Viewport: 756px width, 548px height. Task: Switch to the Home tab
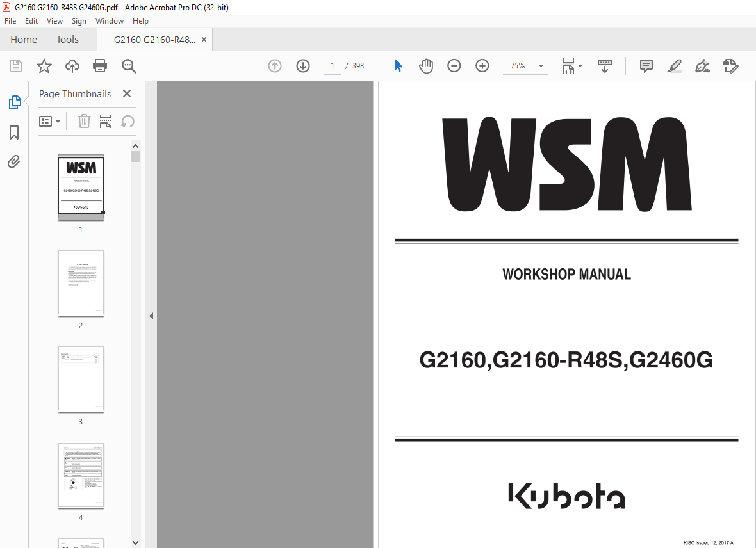pyautogui.click(x=24, y=40)
